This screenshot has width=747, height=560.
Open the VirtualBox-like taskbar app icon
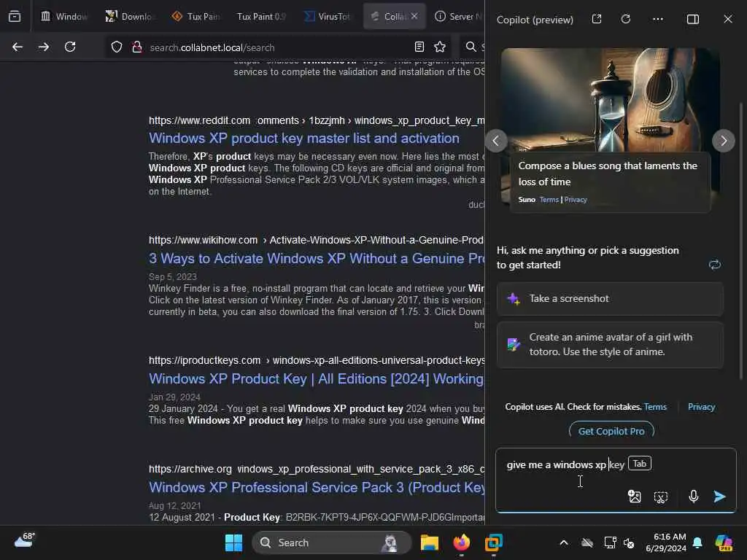[x=494, y=542]
